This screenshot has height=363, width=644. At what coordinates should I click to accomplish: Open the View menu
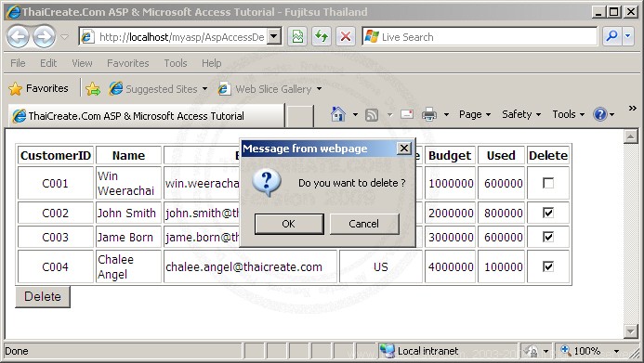pyautogui.click(x=82, y=63)
